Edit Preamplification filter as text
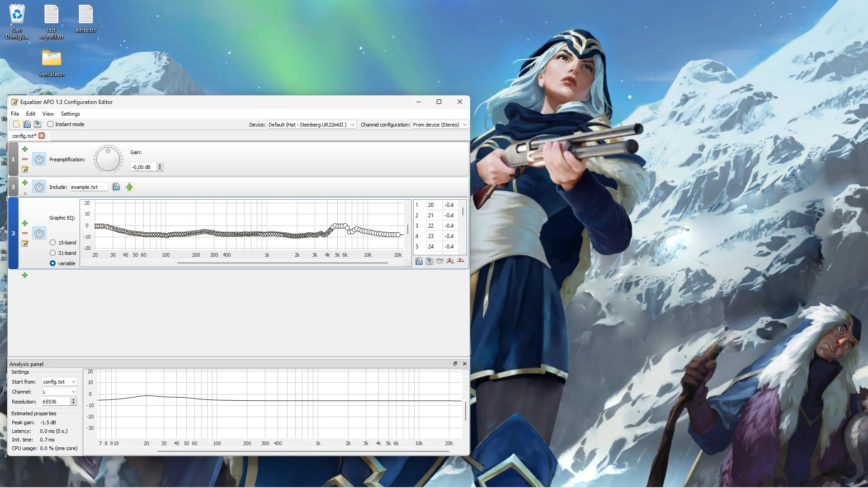The width and height of the screenshot is (868, 488). (25, 169)
